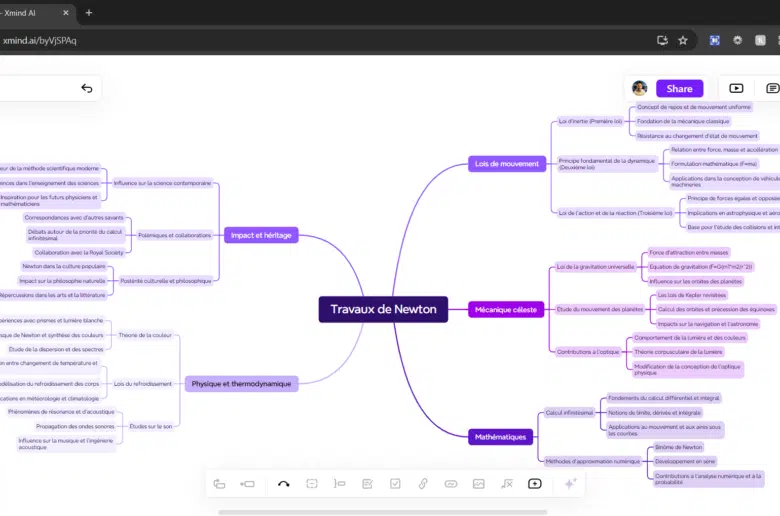
Task: Select the central topic Travaux de Newton
Action: pos(383,309)
